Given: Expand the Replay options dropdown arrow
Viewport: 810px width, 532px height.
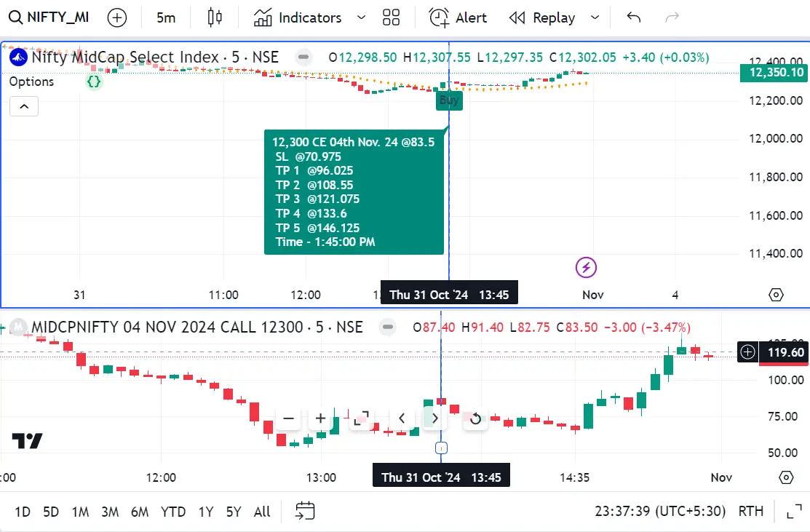Looking at the screenshot, I should (x=595, y=18).
